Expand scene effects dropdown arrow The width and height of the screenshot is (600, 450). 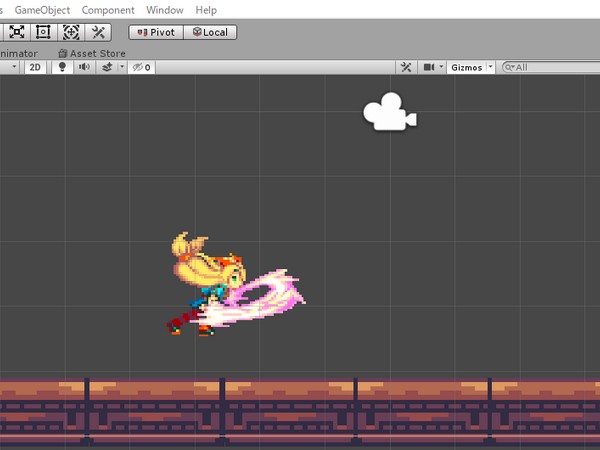click(121, 67)
